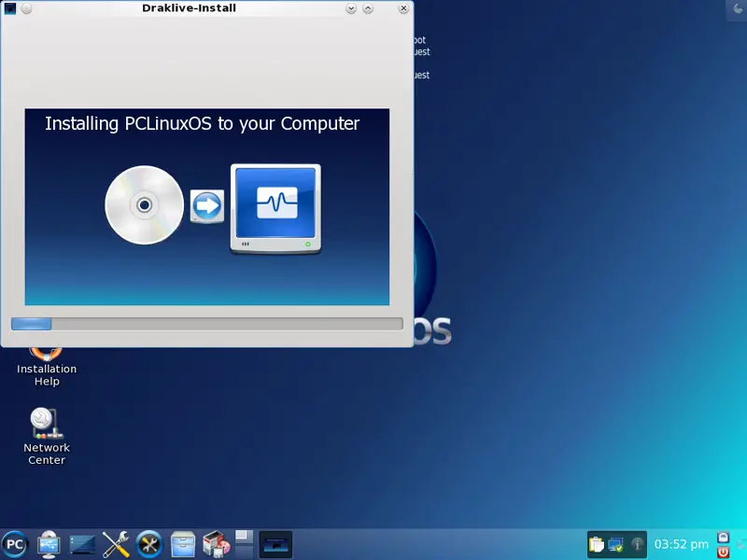Click the Draklive-Install title bar text

coord(190,8)
